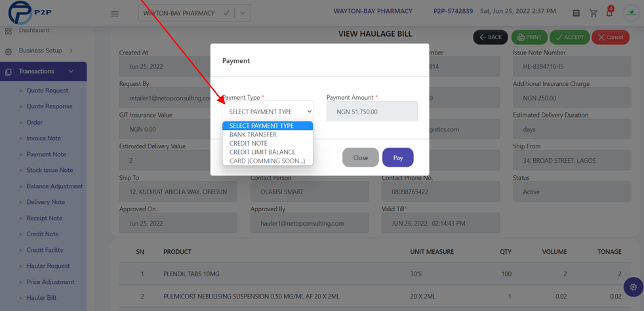
Task: Choose CREDIT LIMIT BALANCE option
Action: [x=268, y=152]
